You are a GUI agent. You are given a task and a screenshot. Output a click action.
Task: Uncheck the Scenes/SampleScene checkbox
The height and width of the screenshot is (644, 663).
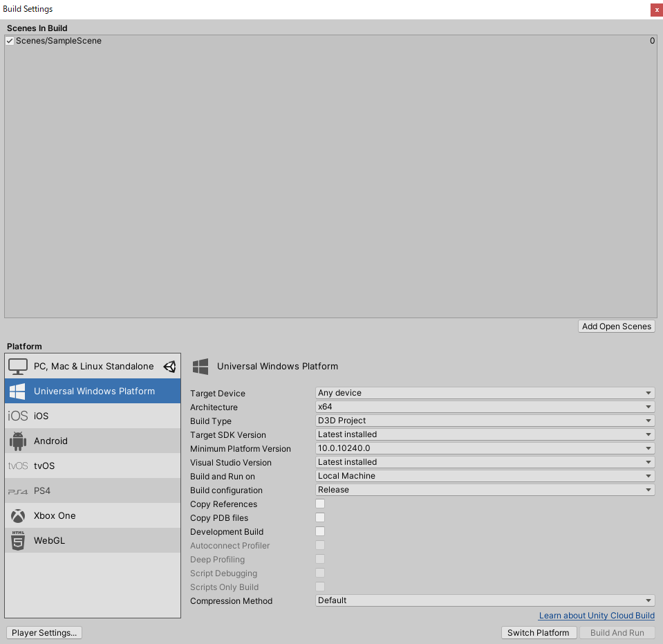click(x=10, y=41)
